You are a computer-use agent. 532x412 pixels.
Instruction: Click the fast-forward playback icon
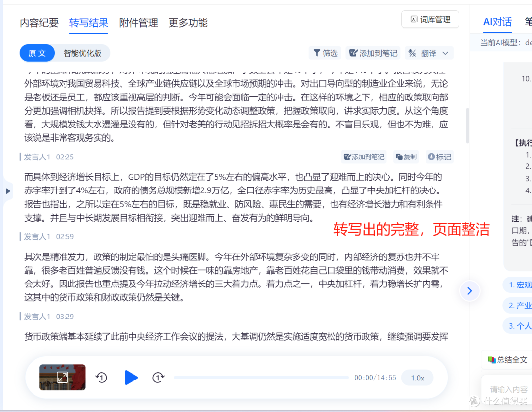[158, 378]
